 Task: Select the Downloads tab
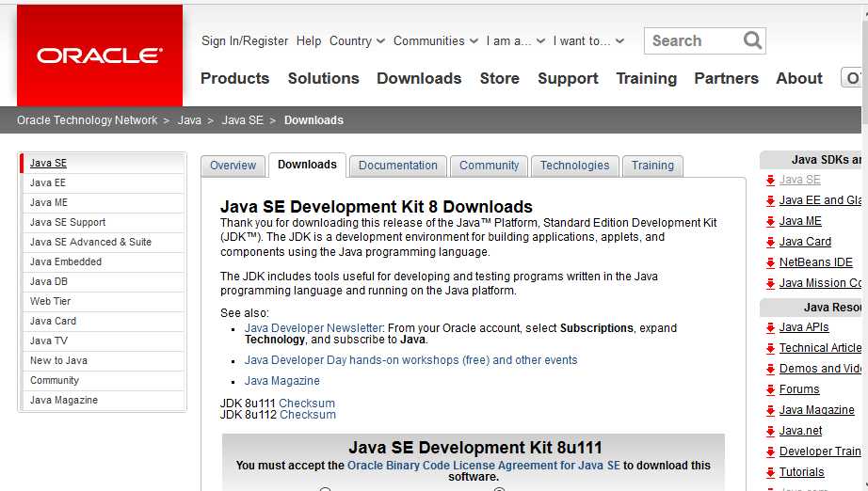pyautogui.click(x=307, y=165)
